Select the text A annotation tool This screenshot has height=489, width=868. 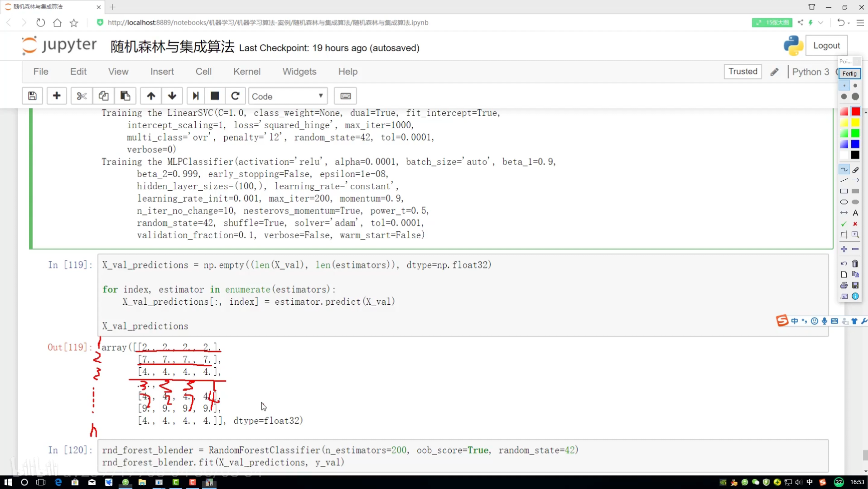(x=855, y=213)
